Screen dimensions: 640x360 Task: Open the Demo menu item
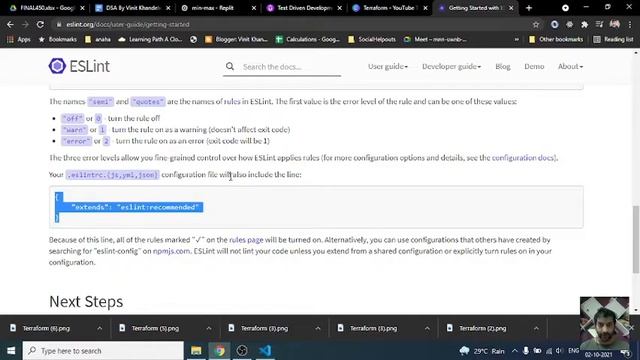click(534, 66)
